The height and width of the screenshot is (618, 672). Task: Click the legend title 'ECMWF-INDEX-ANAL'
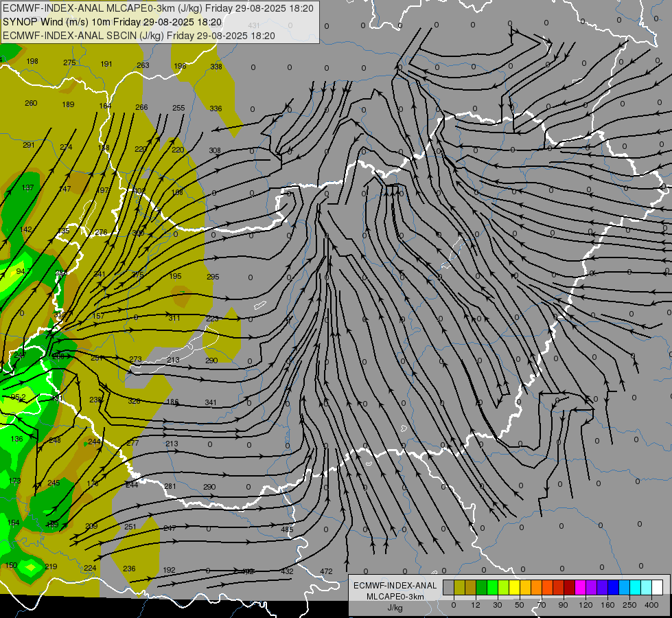click(x=395, y=586)
